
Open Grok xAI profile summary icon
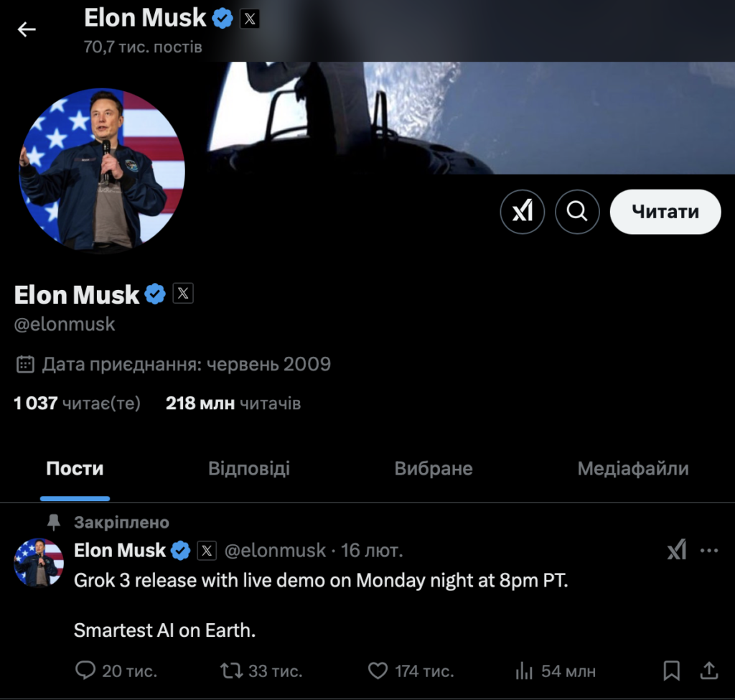coord(522,211)
